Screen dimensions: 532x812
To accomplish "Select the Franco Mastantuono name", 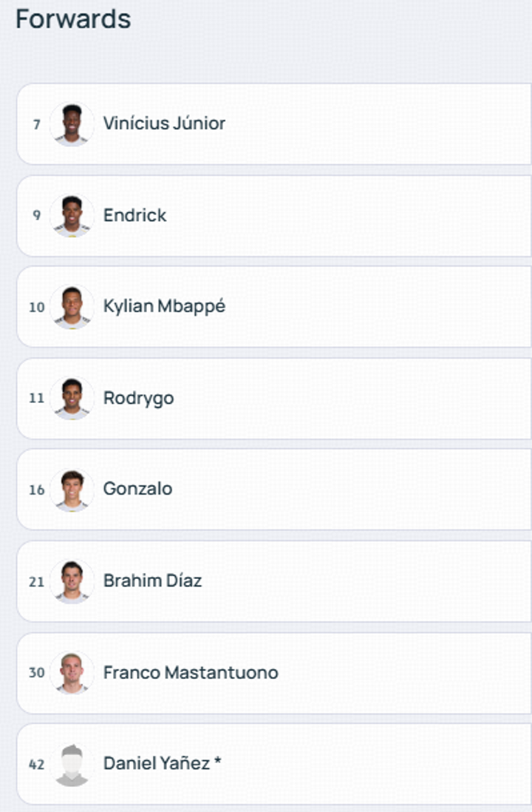I will [191, 672].
